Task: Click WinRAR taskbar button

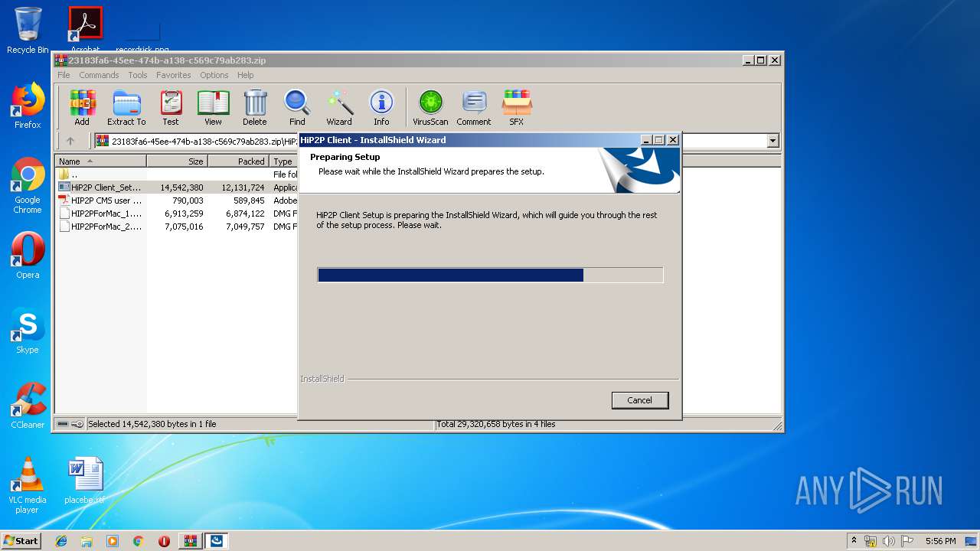Action: pos(191,541)
